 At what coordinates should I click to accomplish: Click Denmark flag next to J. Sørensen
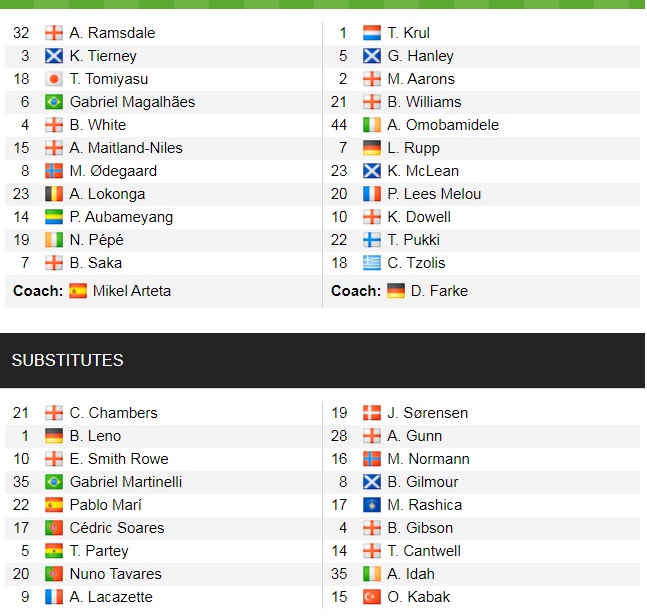pos(372,413)
